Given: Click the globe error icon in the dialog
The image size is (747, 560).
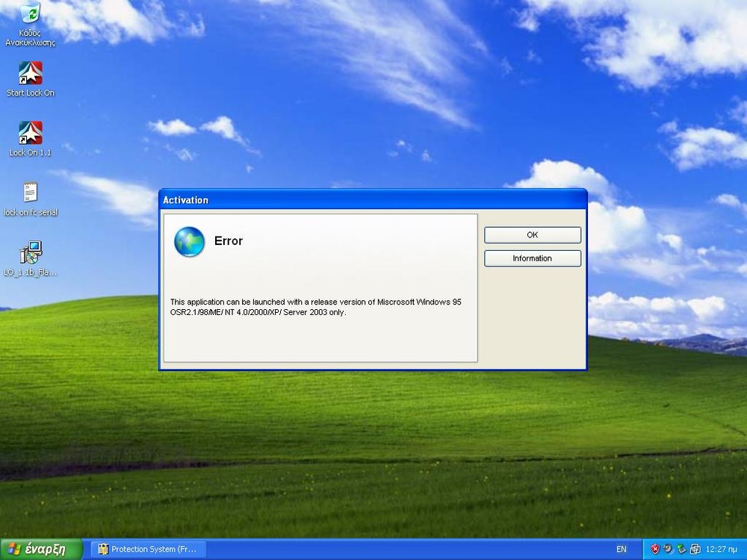Looking at the screenshot, I should (x=189, y=242).
